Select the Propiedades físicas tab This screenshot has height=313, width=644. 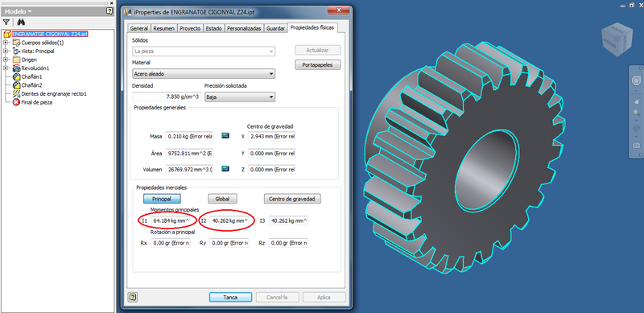coord(312,27)
